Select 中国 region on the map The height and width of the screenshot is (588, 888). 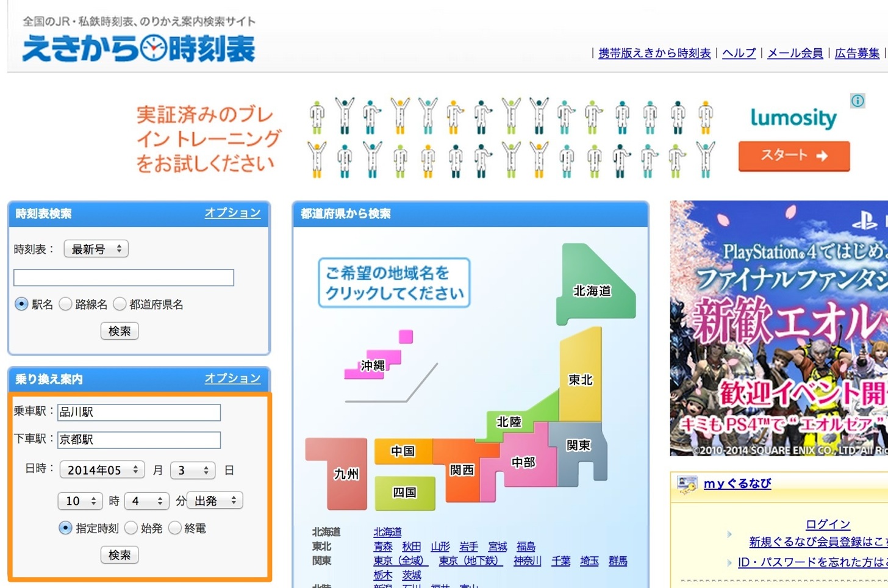tap(403, 451)
